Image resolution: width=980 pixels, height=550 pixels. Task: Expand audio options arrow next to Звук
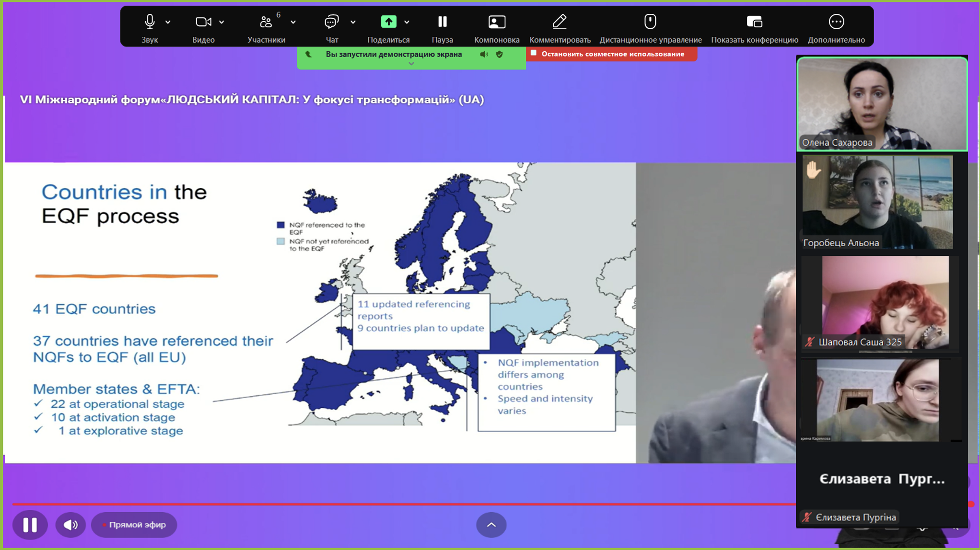(168, 22)
